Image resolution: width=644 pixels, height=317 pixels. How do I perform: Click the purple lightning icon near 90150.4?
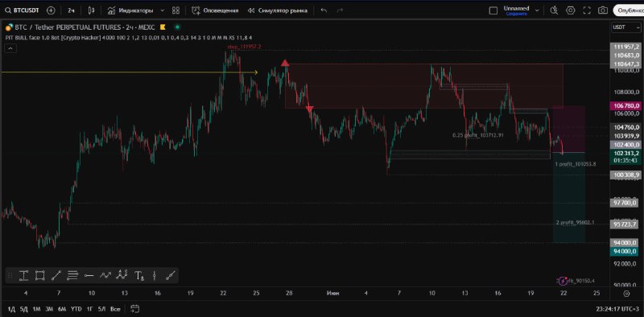click(562, 281)
